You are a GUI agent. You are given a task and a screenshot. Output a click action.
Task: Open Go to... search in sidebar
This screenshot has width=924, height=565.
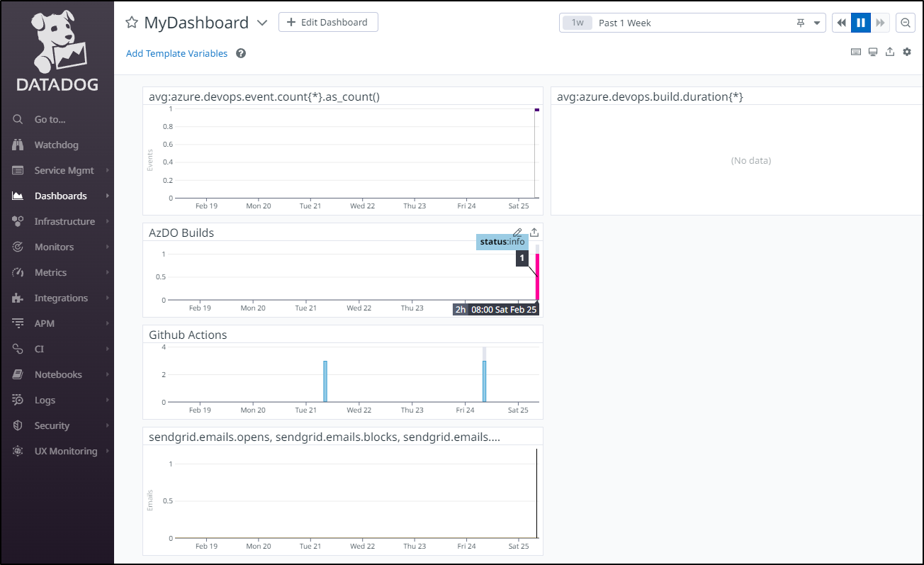coord(57,119)
